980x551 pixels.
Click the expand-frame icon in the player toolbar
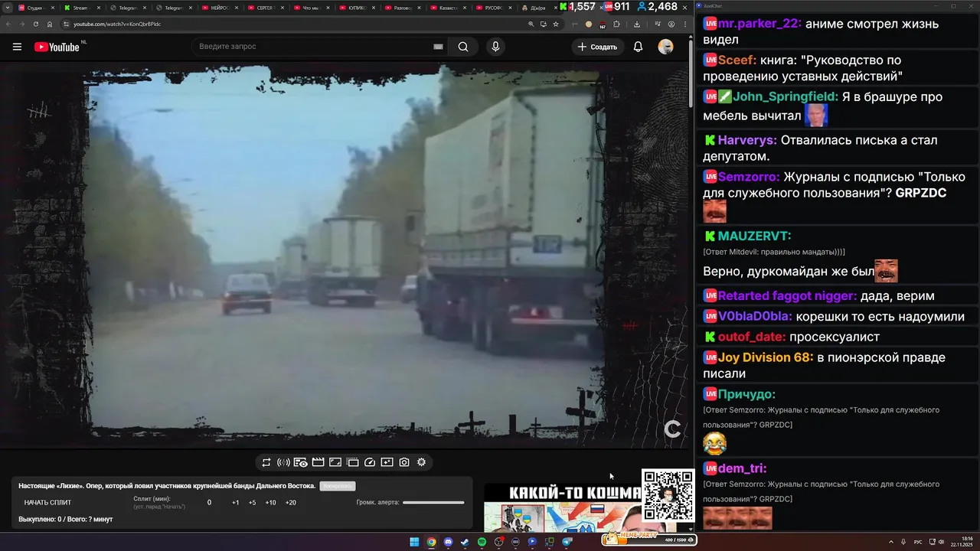(x=335, y=462)
